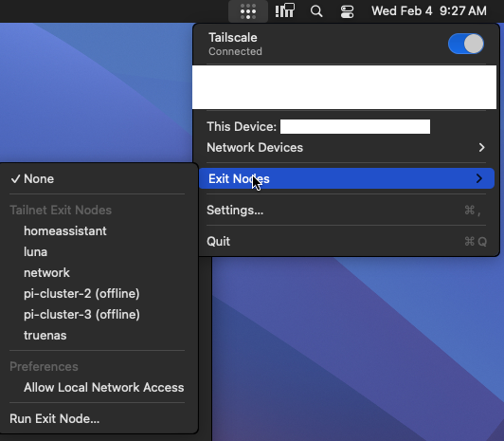Select pi-cluster-2 (offline) exit node
Image resolution: width=504 pixels, height=441 pixels.
[x=97, y=294]
